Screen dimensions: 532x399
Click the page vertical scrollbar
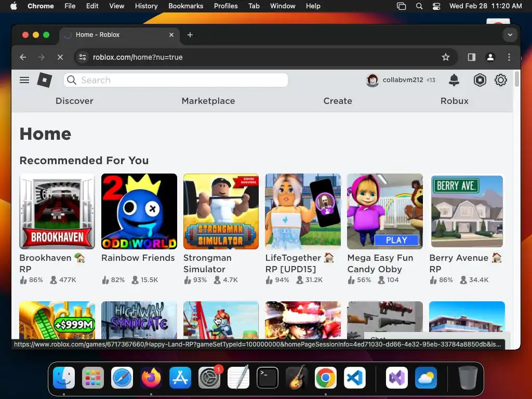516,79
